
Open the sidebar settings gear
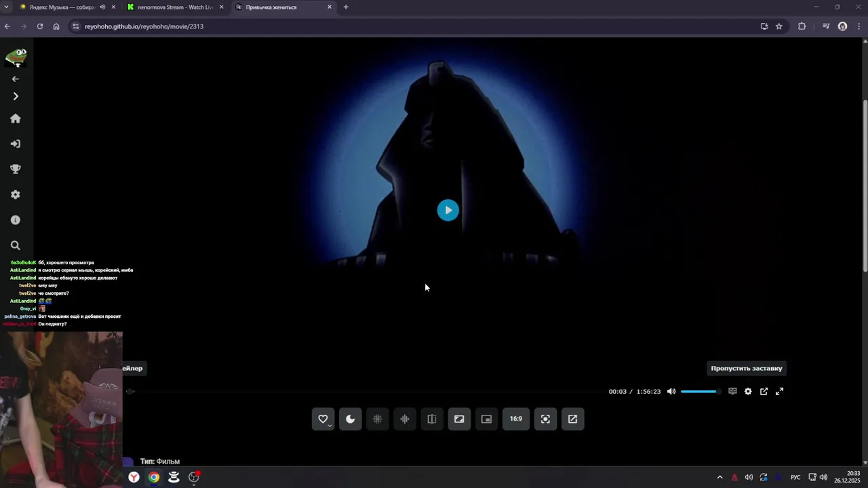(x=16, y=195)
